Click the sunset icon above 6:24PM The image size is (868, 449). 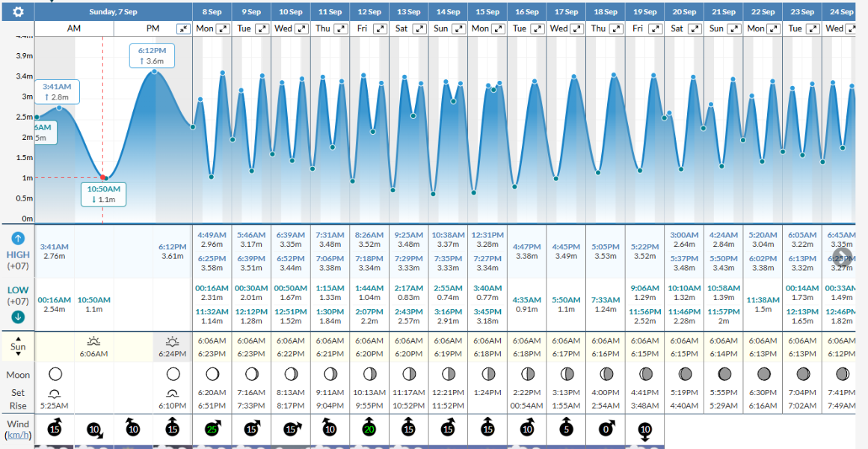click(173, 340)
